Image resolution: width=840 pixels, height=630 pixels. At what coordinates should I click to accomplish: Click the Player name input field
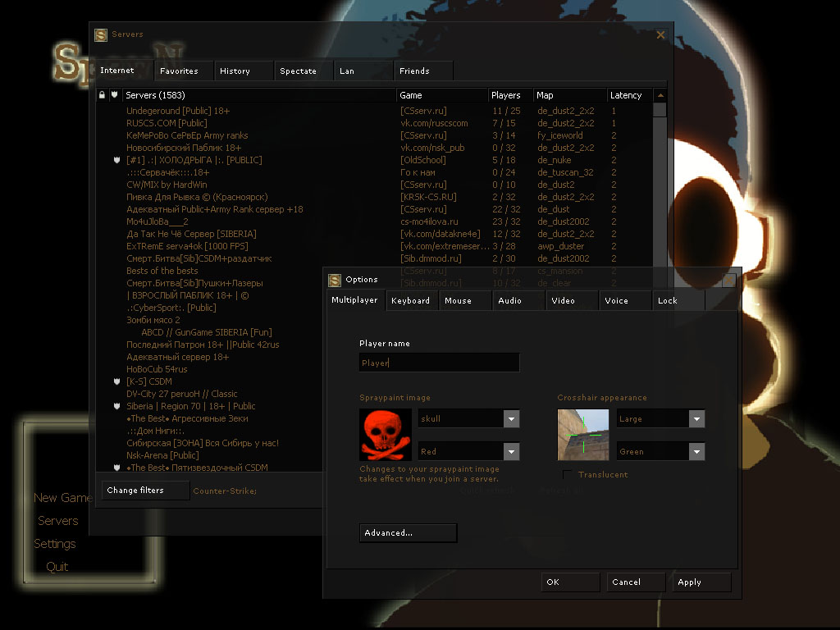(440, 363)
